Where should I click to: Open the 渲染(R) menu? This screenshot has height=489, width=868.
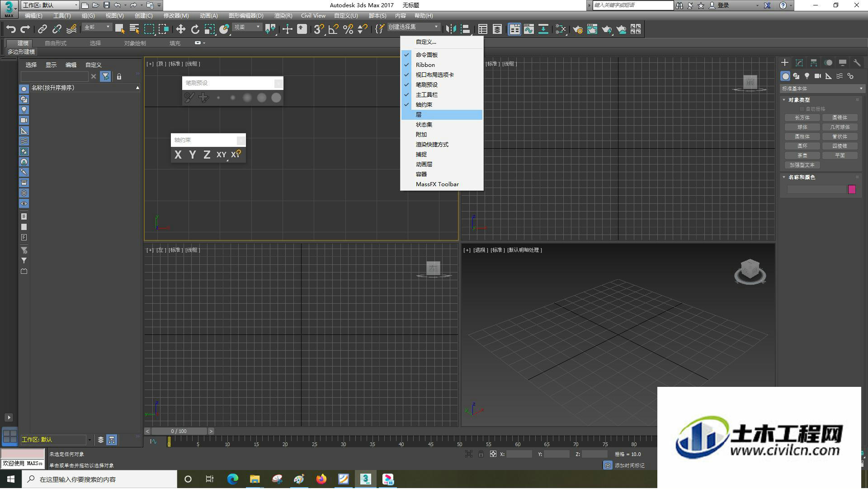pos(283,15)
